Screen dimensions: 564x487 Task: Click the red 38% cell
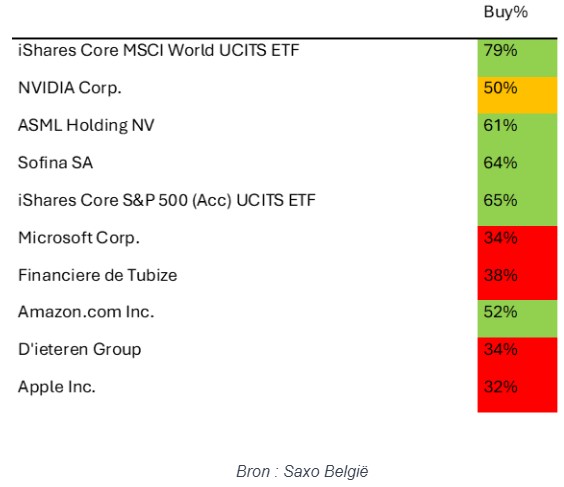click(517, 282)
